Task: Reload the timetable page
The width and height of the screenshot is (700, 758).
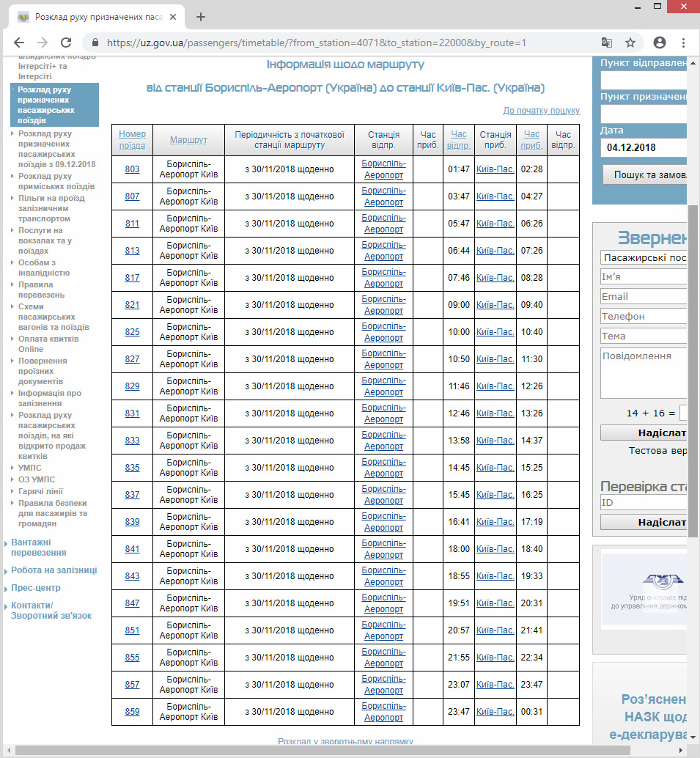Action: [66, 43]
